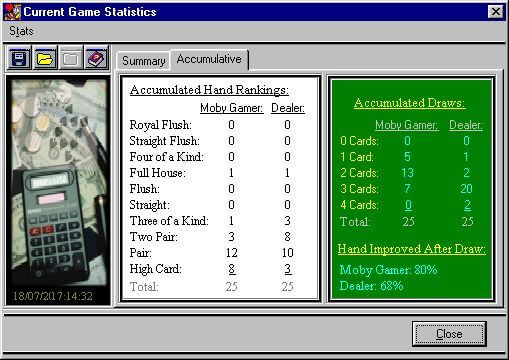The height and width of the screenshot is (360, 509).
Task: Click the Close button
Action: [x=449, y=334]
